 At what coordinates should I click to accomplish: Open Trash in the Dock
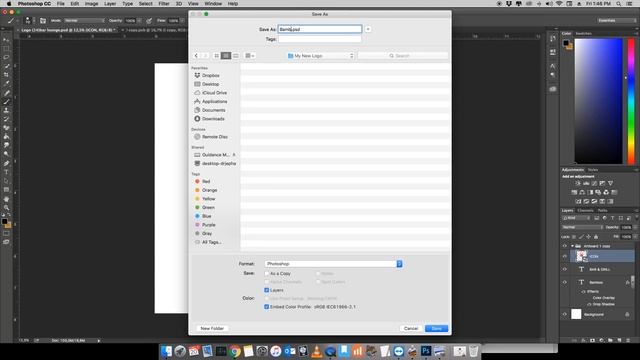[x=473, y=351]
